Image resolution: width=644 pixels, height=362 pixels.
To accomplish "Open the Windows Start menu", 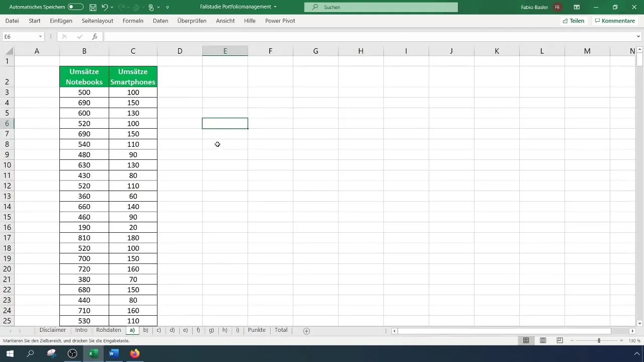I will [10, 353].
